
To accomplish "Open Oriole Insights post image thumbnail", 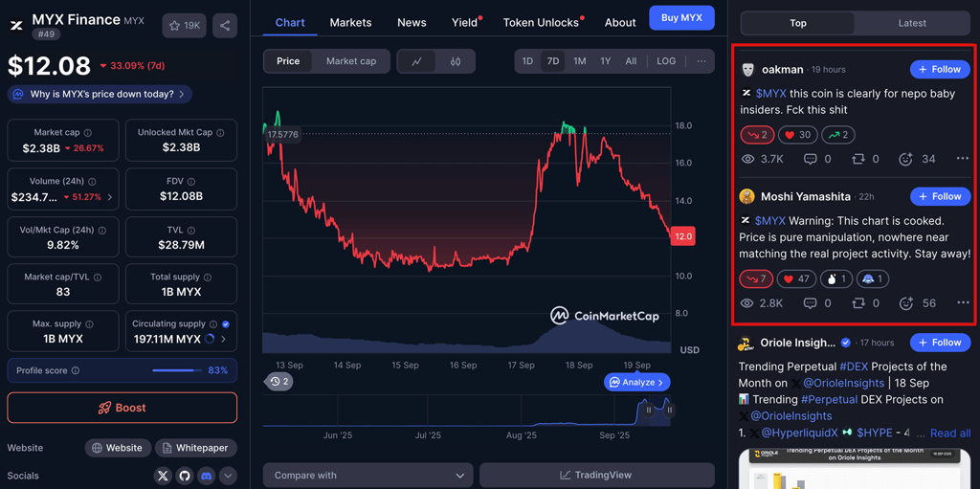I will click(855, 469).
